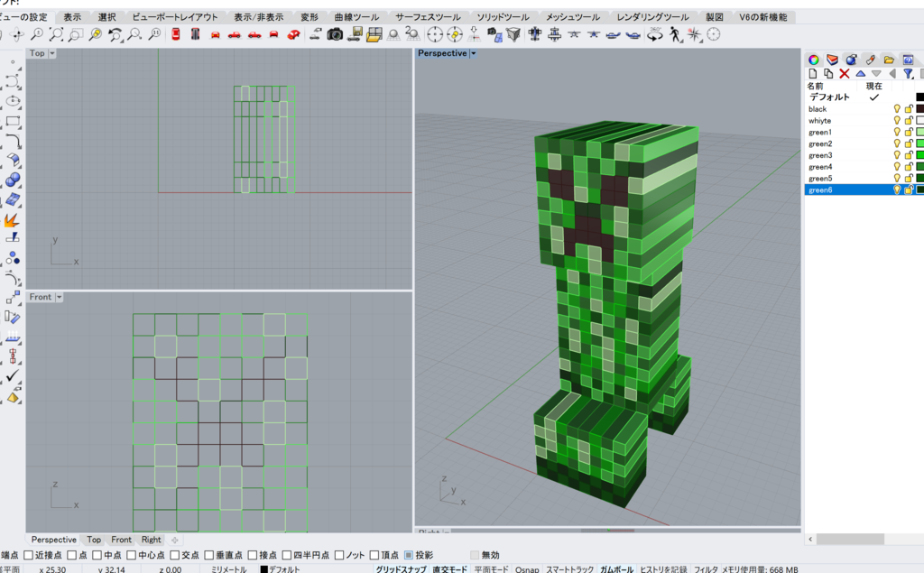
Task: Open the Materials sphere panel tab
Action: (851, 60)
